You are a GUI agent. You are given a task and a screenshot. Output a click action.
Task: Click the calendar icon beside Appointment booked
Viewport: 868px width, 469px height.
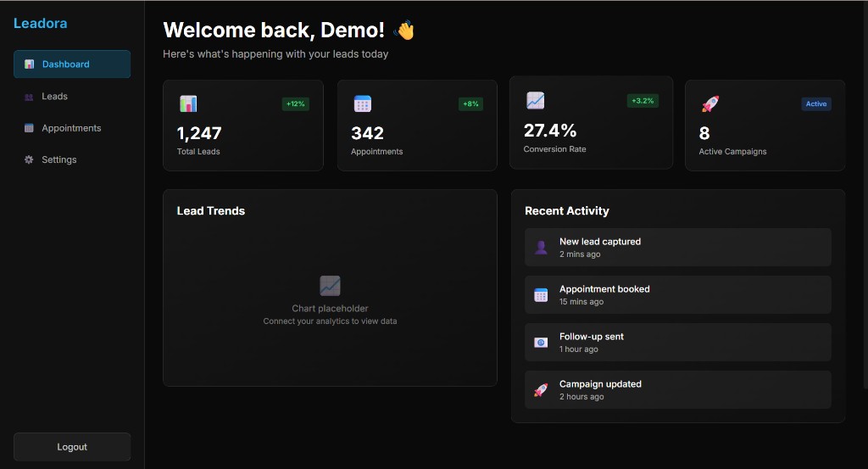pos(541,295)
